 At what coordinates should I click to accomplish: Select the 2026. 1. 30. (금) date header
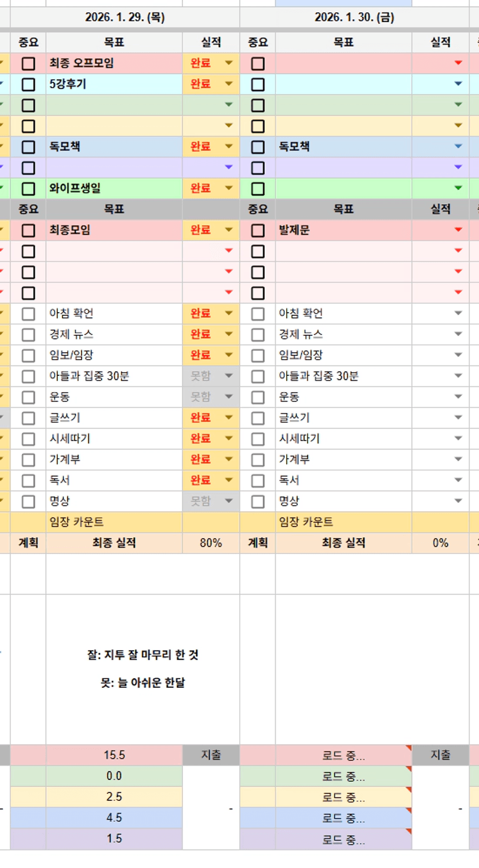click(x=354, y=17)
